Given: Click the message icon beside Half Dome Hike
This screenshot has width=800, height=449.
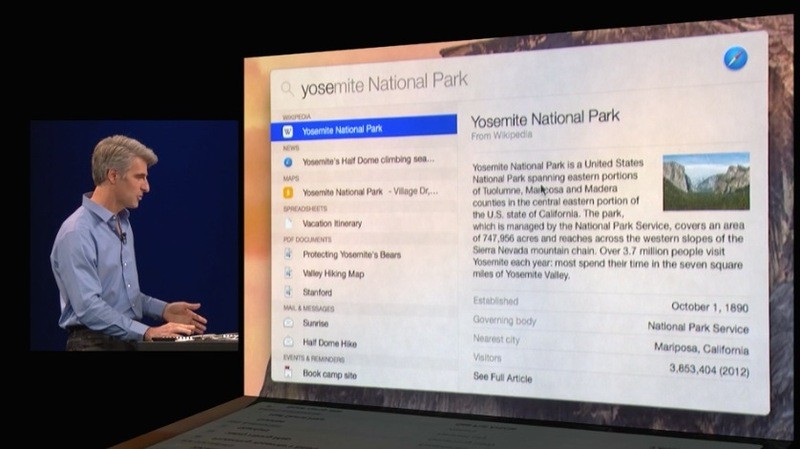Looking at the screenshot, I should point(288,342).
